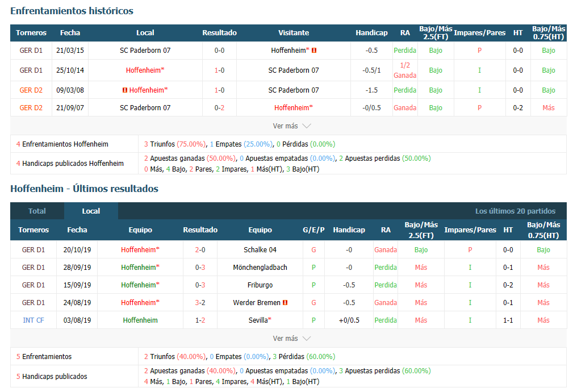The height and width of the screenshot is (392, 573).
Task: Click '5 Handicaps publicados' label
Action: (x=52, y=376)
